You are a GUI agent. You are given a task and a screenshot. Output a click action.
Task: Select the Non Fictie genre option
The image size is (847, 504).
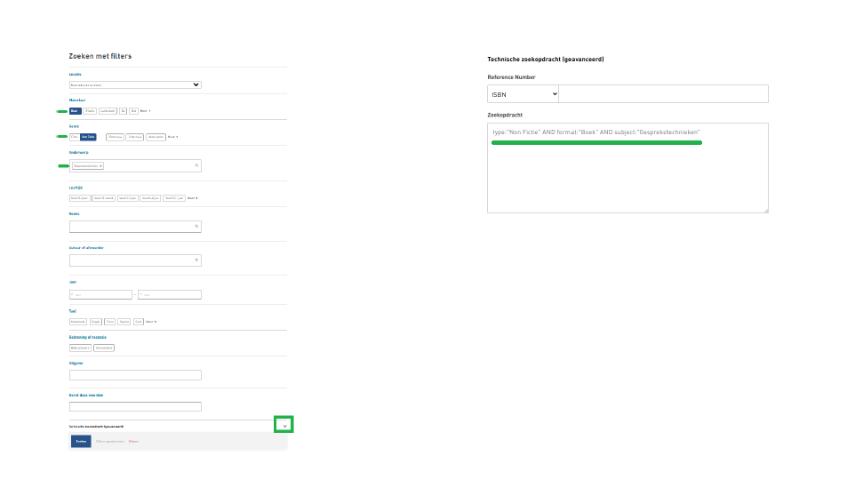point(88,137)
